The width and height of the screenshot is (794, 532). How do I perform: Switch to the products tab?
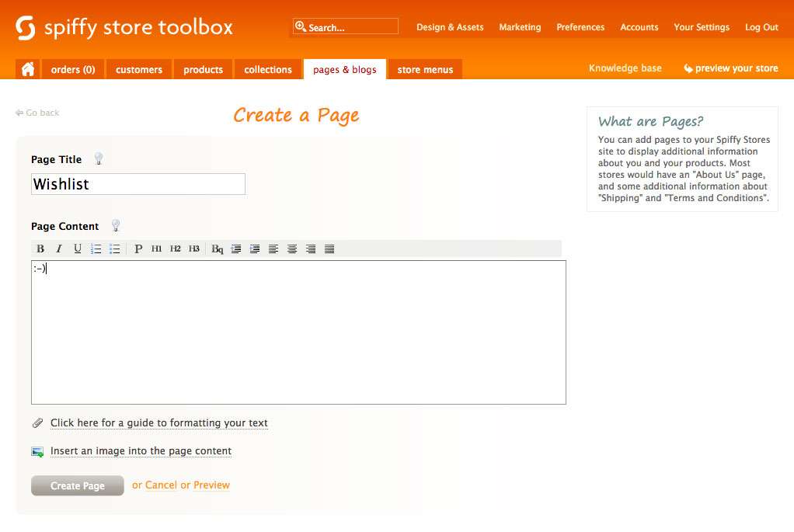coord(203,69)
